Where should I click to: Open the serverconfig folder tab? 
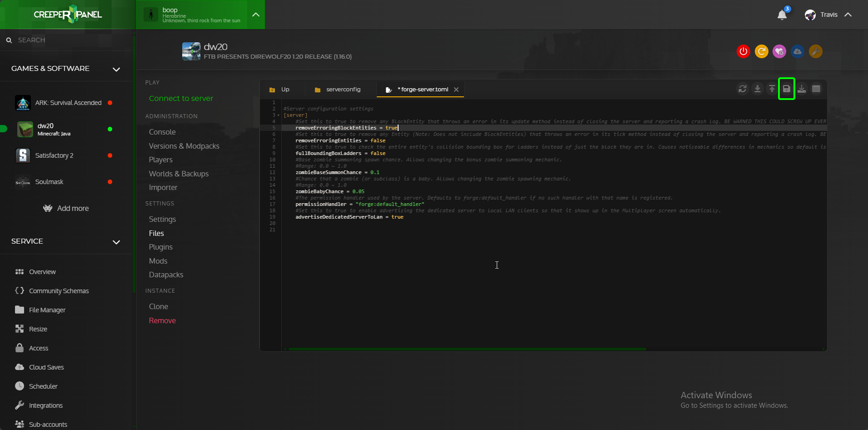(x=338, y=90)
